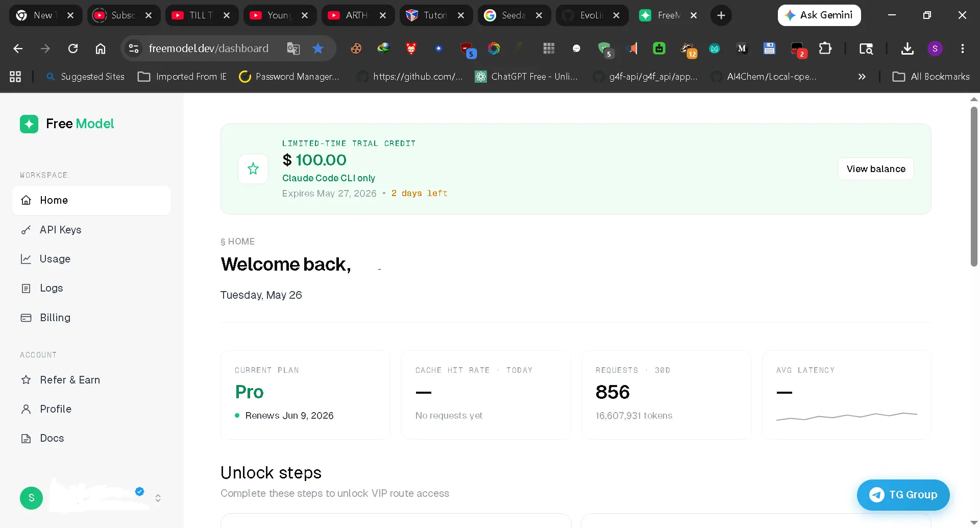Click the '16,607,931 tokens' text

coord(633,416)
